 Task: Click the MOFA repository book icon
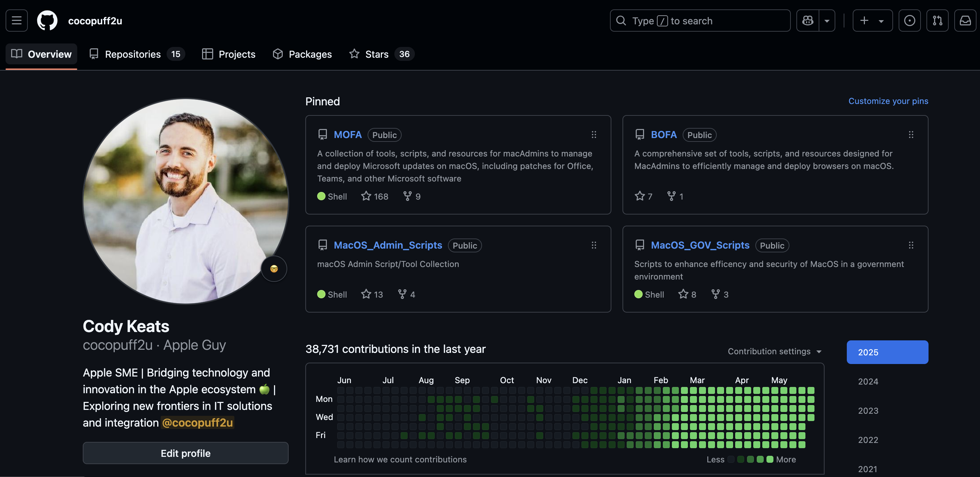[x=323, y=135]
